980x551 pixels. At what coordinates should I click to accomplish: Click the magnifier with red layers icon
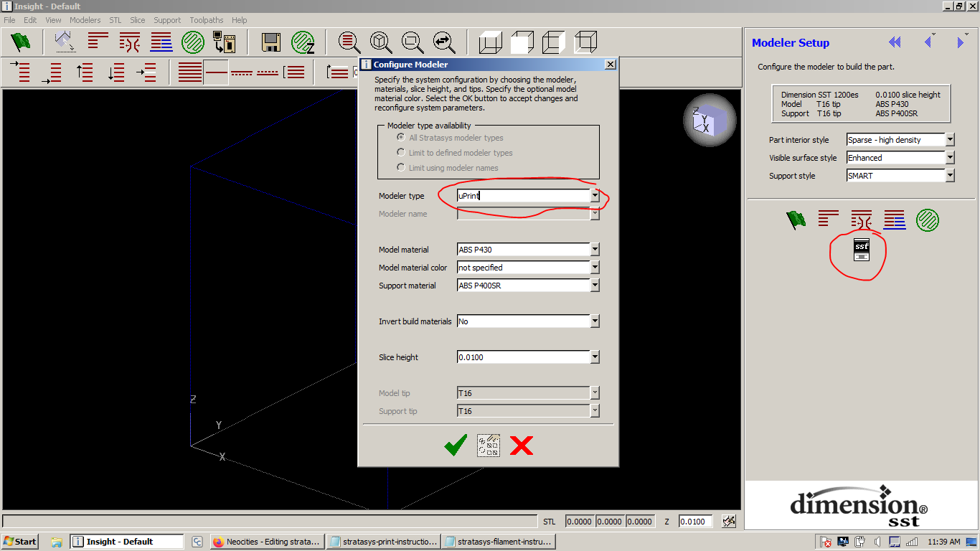coord(349,42)
